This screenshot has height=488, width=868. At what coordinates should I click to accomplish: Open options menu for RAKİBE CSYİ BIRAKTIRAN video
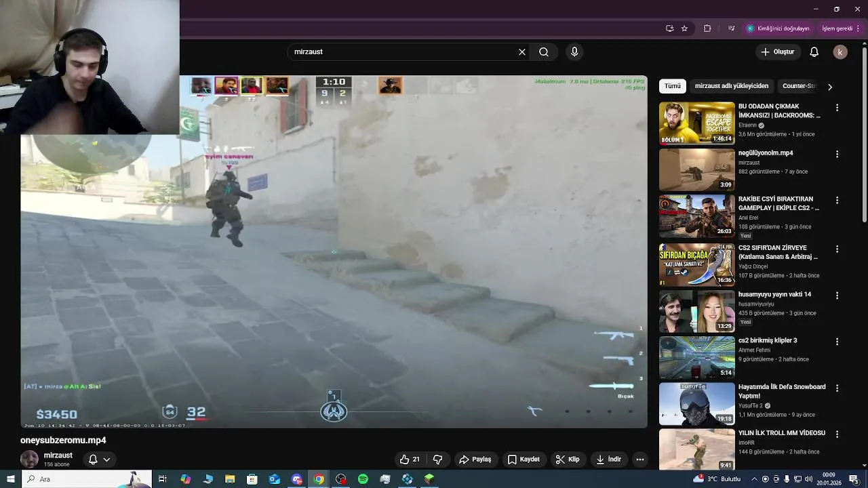click(837, 201)
